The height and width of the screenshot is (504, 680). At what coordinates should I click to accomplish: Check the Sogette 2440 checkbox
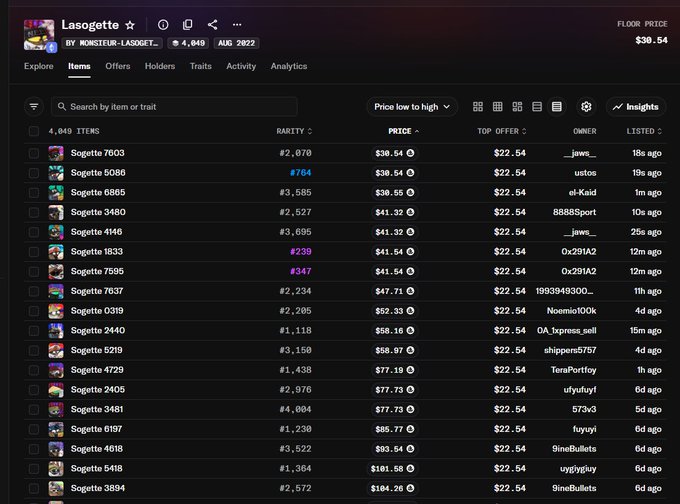click(34, 331)
